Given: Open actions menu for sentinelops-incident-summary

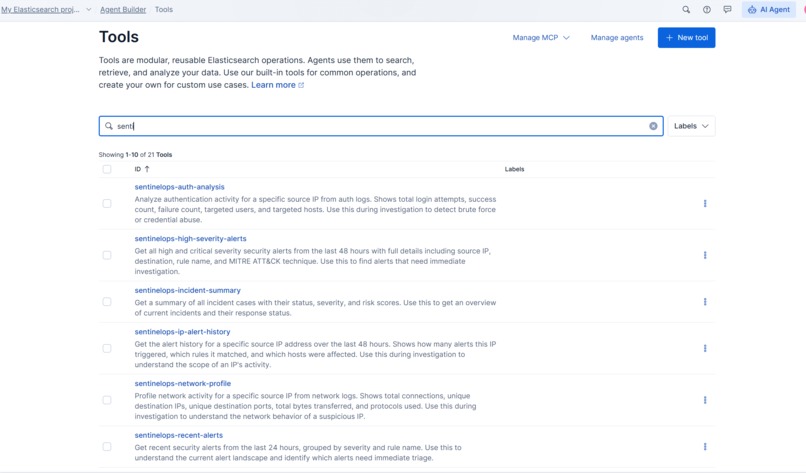Looking at the screenshot, I should pyautogui.click(x=705, y=302).
